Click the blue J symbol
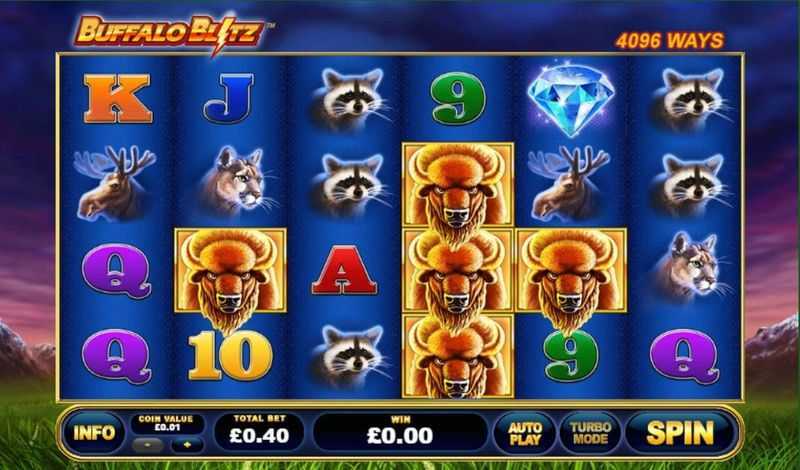Viewport: 800px width, 470px height. 229,98
